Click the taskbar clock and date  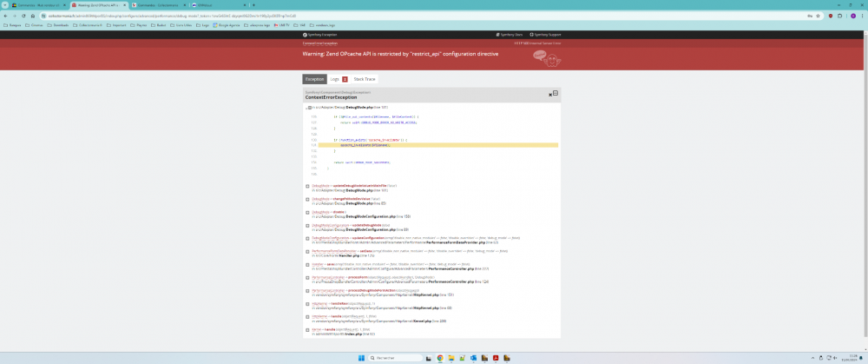849,358
